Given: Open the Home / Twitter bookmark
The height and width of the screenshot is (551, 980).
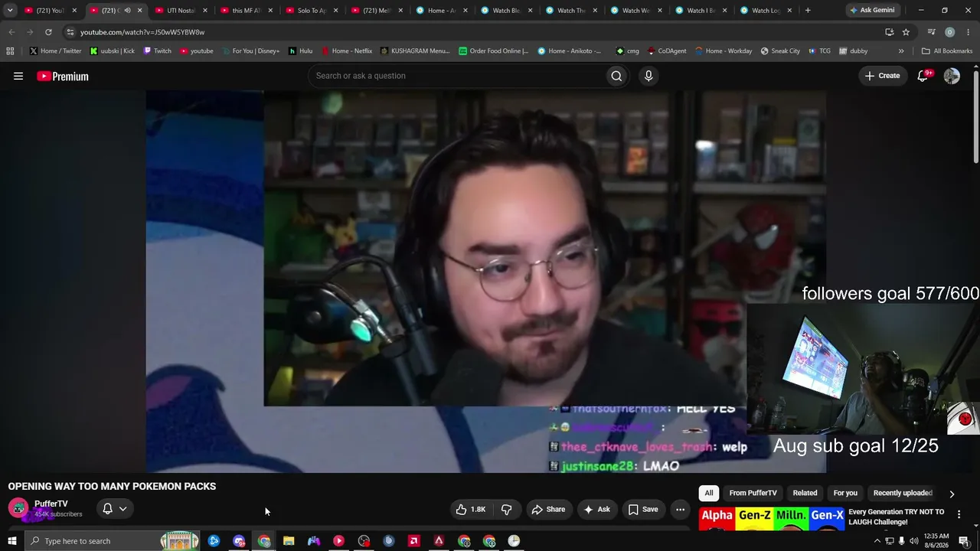Looking at the screenshot, I should coord(56,51).
